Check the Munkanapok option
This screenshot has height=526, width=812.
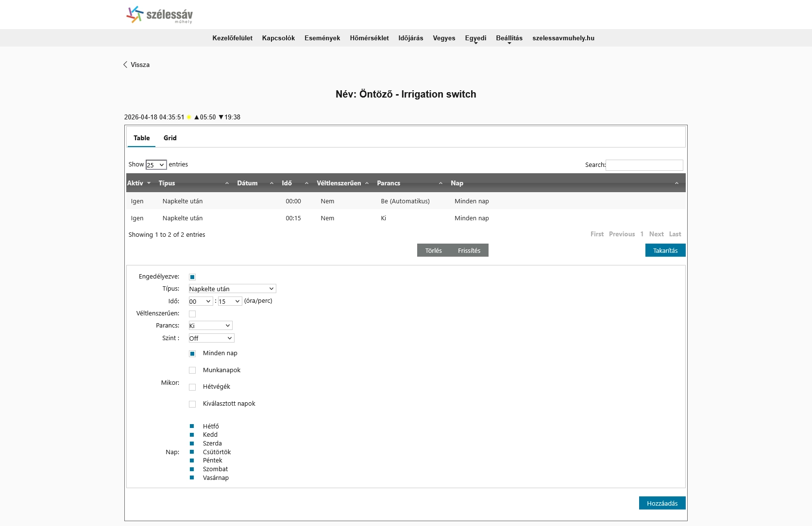click(x=192, y=370)
